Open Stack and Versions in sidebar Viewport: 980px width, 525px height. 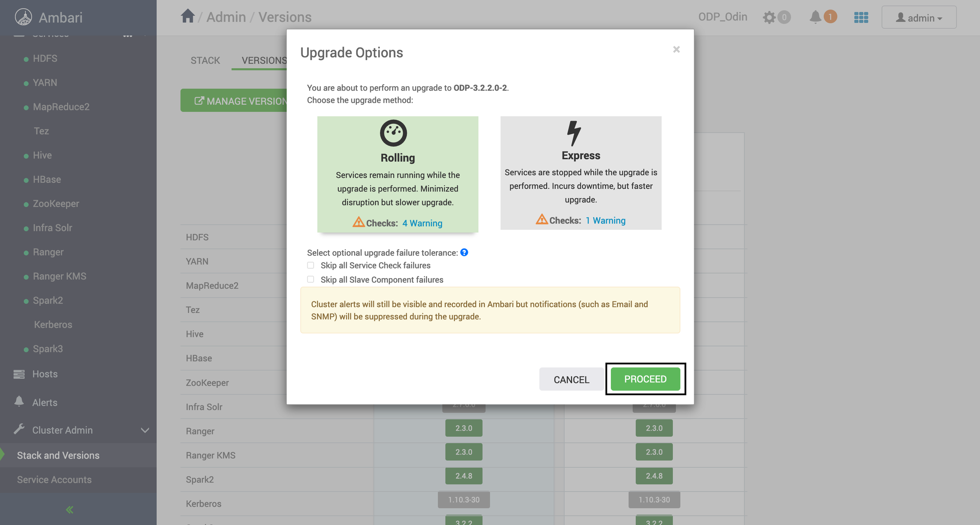tap(58, 455)
